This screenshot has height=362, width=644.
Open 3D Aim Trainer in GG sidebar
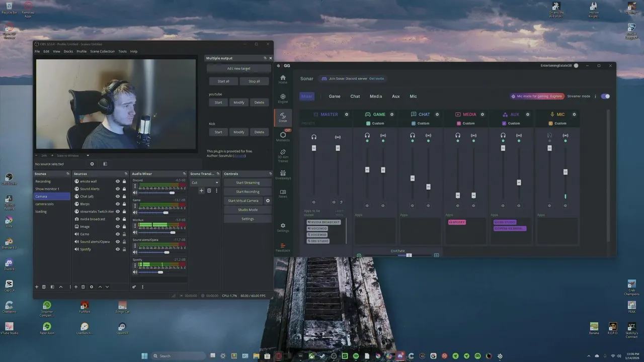pyautogui.click(x=283, y=155)
